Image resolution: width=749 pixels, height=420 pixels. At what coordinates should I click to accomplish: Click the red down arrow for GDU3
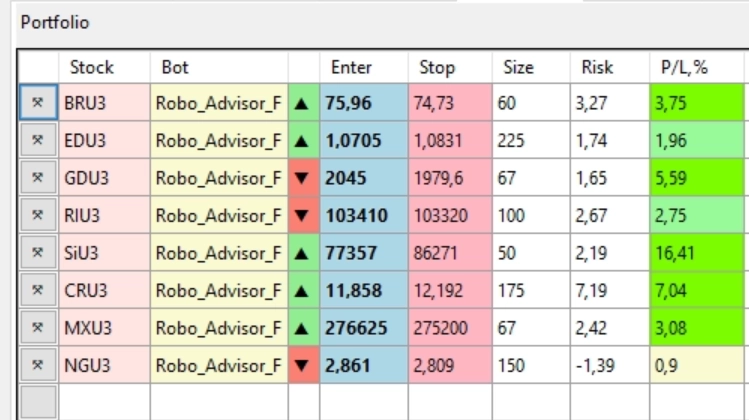tap(302, 180)
